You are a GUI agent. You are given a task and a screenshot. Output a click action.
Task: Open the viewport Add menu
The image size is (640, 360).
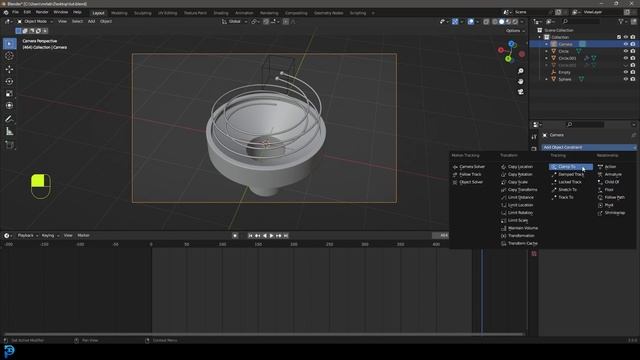[91, 21]
